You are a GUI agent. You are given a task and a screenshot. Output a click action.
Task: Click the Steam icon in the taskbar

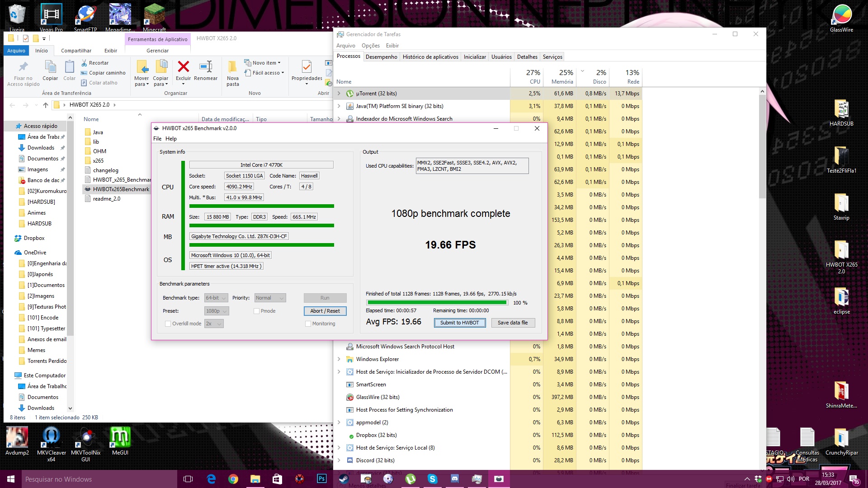[x=344, y=479]
